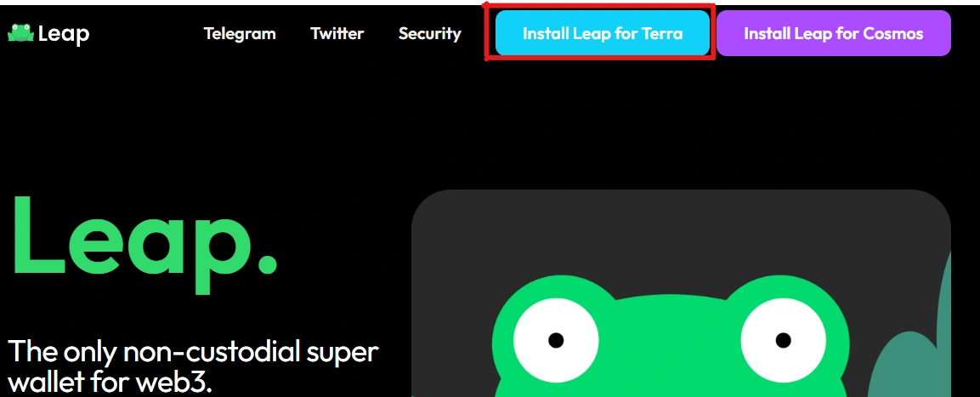Click the Leap wordmark beside the frog logo
Viewport: 980px width, 397px height.
coord(63,34)
